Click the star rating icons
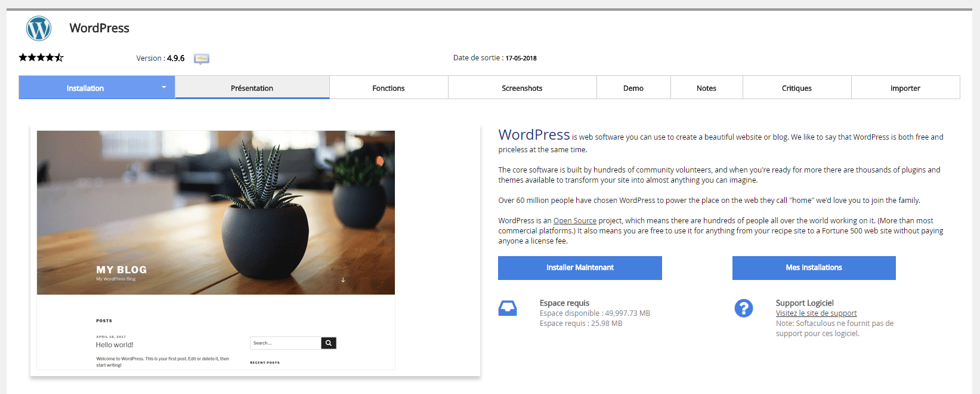Screen dimensions: 980x394 pyautogui.click(x=41, y=57)
